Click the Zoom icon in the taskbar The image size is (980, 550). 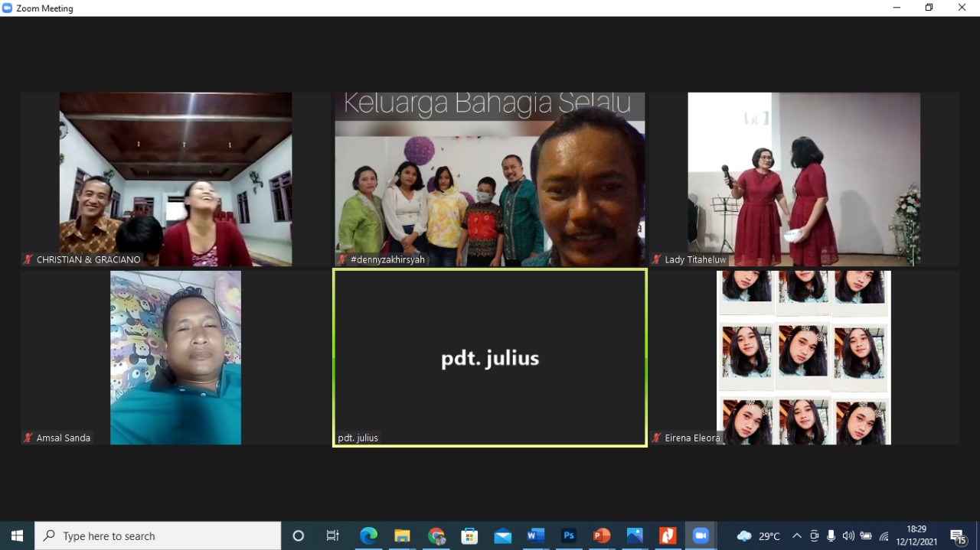coord(701,536)
